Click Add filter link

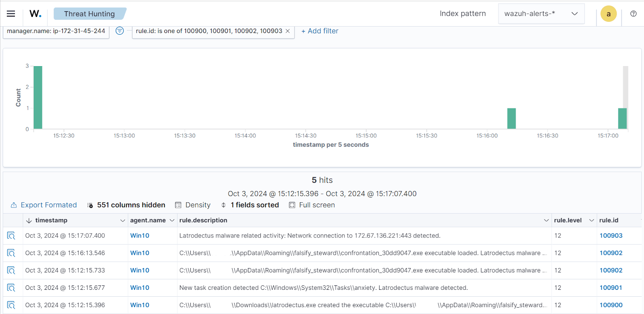(x=320, y=31)
